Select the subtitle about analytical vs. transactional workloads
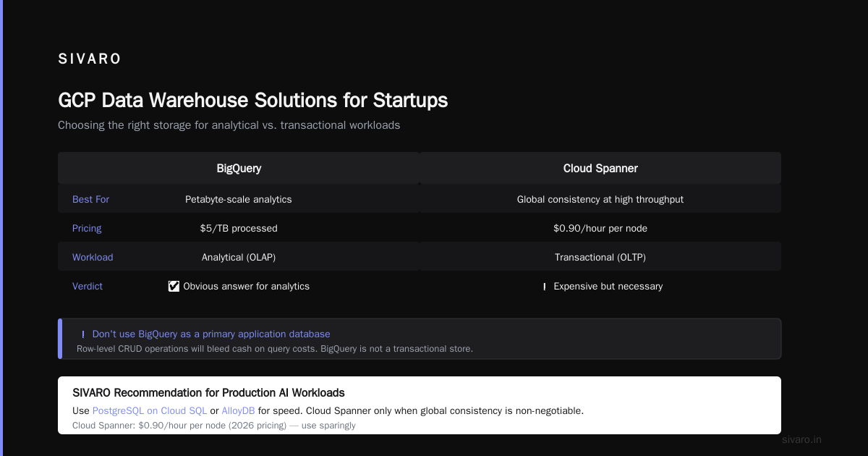Viewport: 868px width, 456px height. click(x=229, y=125)
